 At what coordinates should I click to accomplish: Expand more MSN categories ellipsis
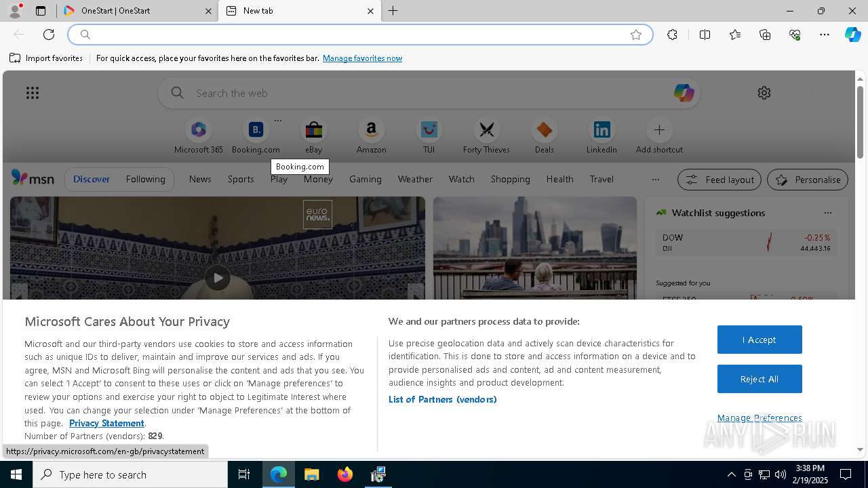coord(655,180)
